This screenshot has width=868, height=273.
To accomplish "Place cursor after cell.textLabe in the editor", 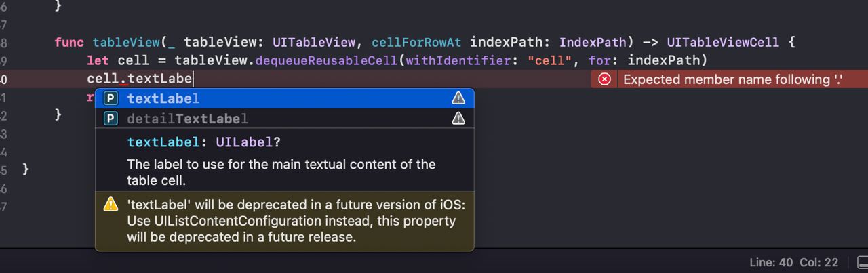I will point(193,79).
